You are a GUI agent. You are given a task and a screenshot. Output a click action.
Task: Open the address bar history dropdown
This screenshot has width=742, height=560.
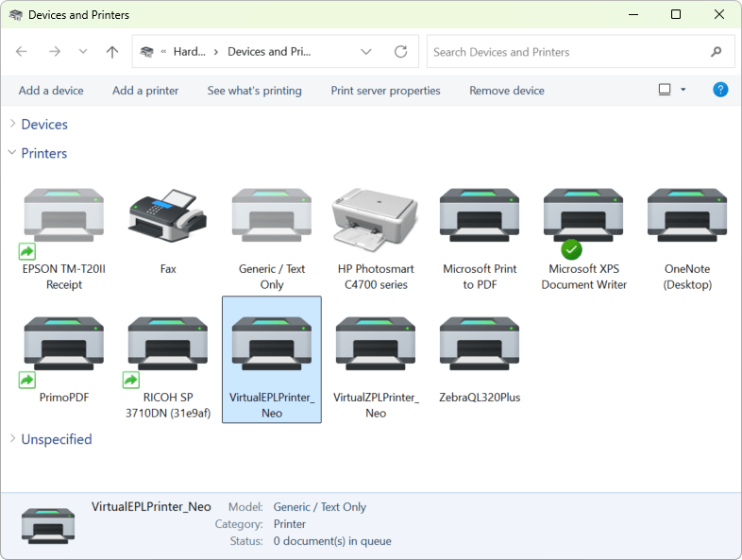pos(365,52)
